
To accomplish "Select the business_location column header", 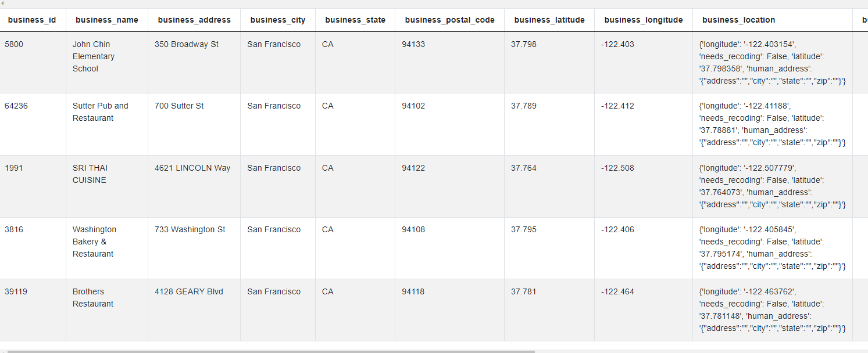I will click(x=738, y=19).
